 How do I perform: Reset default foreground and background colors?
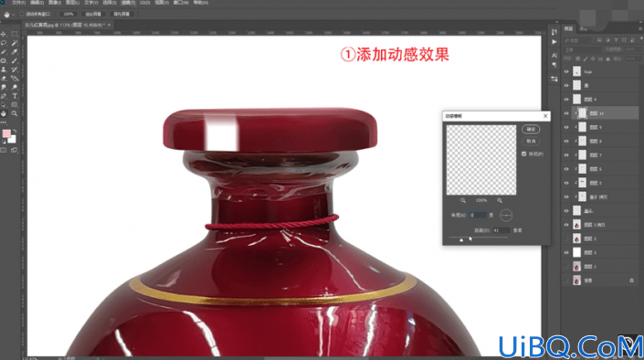pyautogui.click(x=4, y=143)
